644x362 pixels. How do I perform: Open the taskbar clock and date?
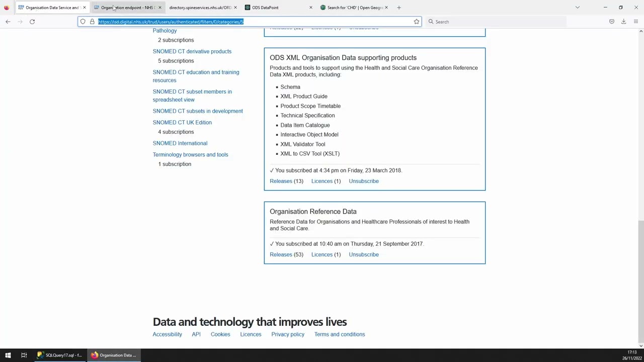632,355
